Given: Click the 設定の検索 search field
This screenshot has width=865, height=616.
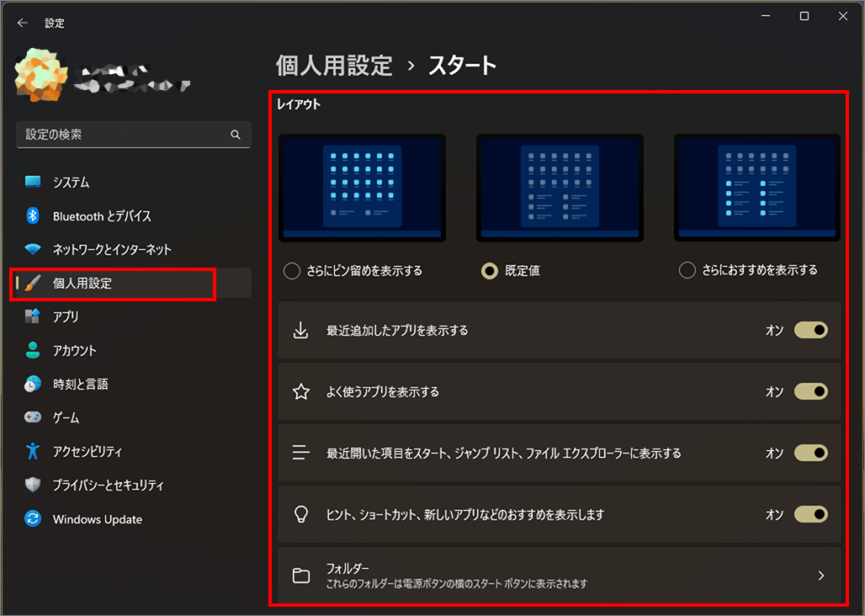Looking at the screenshot, I should click(x=134, y=135).
